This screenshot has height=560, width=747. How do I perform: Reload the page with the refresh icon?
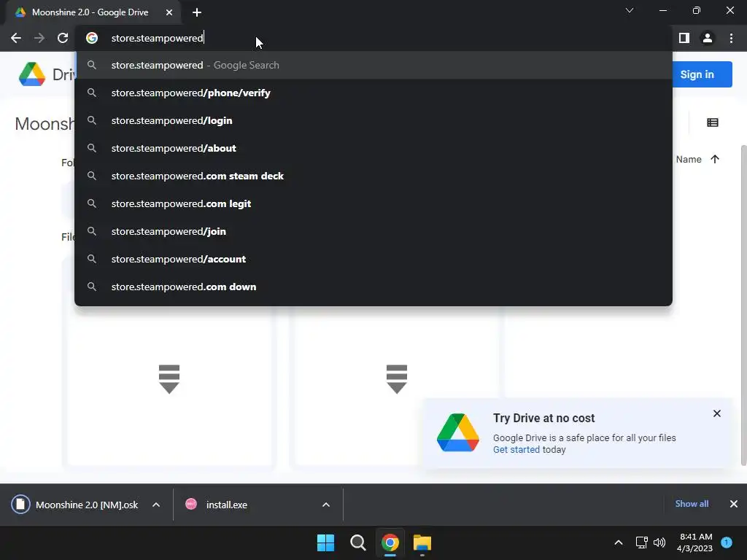pyautogui.click(x=63, y=38)
